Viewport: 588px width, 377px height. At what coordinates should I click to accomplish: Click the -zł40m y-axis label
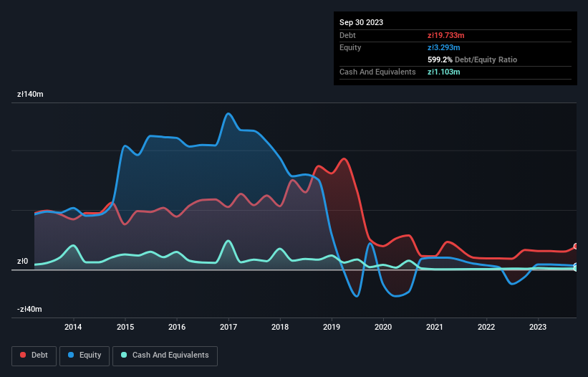29,309
